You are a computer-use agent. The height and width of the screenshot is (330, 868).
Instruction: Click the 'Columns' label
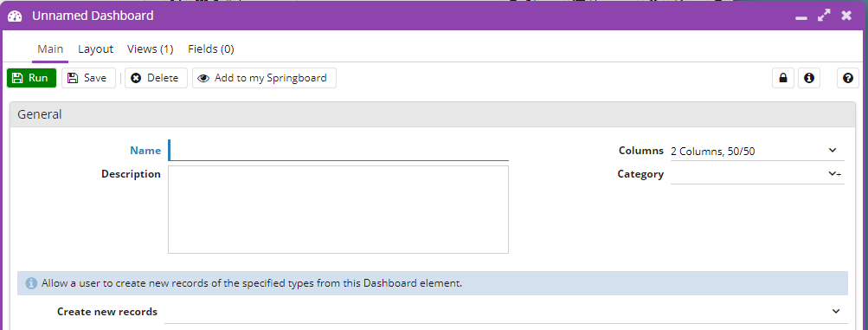pyautogui.click(x=641, y=151)
